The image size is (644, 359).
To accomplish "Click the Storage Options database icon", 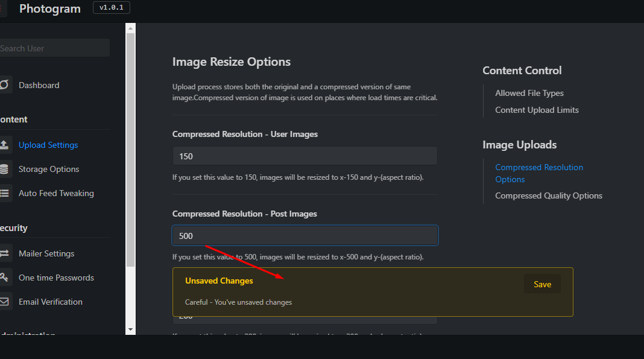I will 4,169.
